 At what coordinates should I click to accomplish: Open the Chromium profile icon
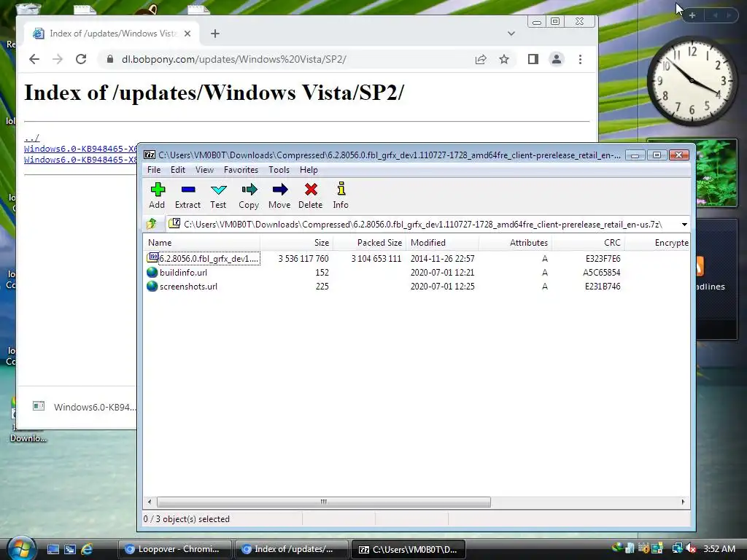[557, 60]
